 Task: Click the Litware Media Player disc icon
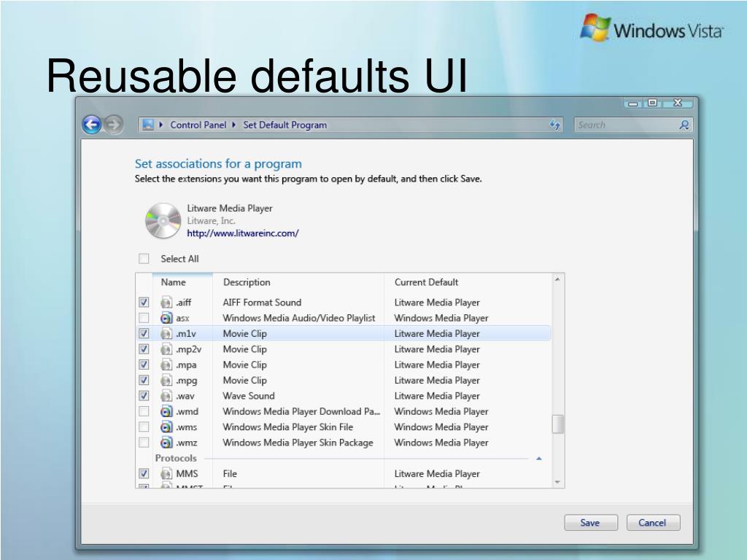[x=163, y=221]
